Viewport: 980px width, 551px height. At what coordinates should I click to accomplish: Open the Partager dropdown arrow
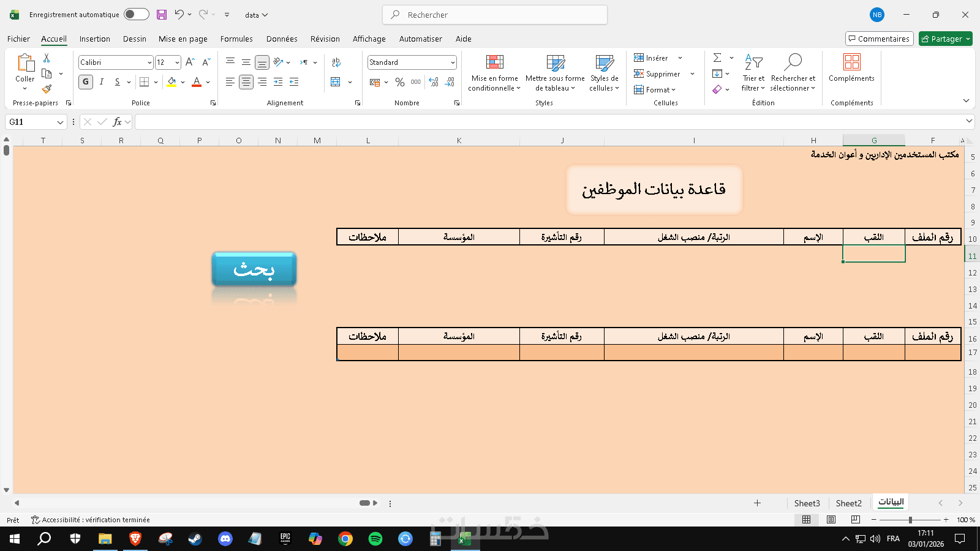point(968,39)
